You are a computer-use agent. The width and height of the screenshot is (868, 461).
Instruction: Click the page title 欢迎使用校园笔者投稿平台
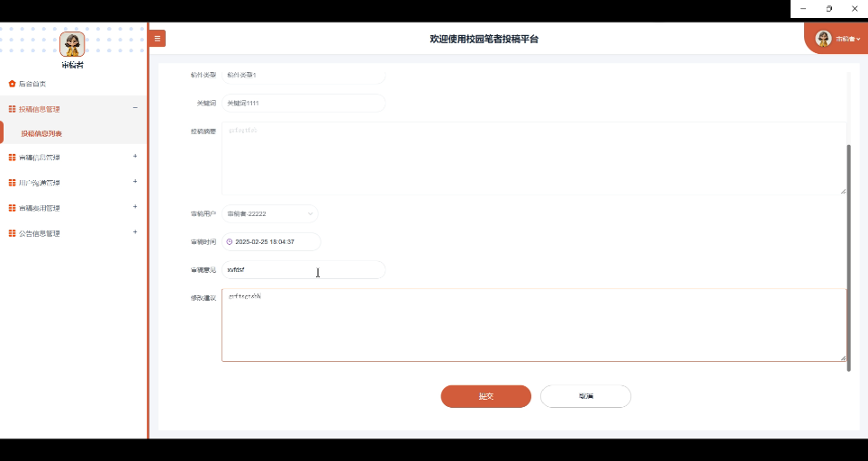pyautogui.click(x=484, y=39)
